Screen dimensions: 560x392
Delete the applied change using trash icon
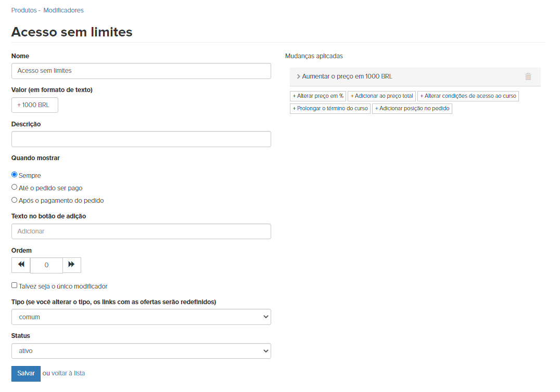(528, 76)
